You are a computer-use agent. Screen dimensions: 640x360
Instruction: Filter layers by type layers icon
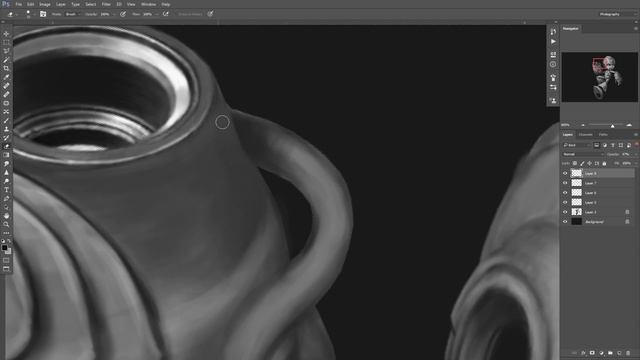(613, 145)
